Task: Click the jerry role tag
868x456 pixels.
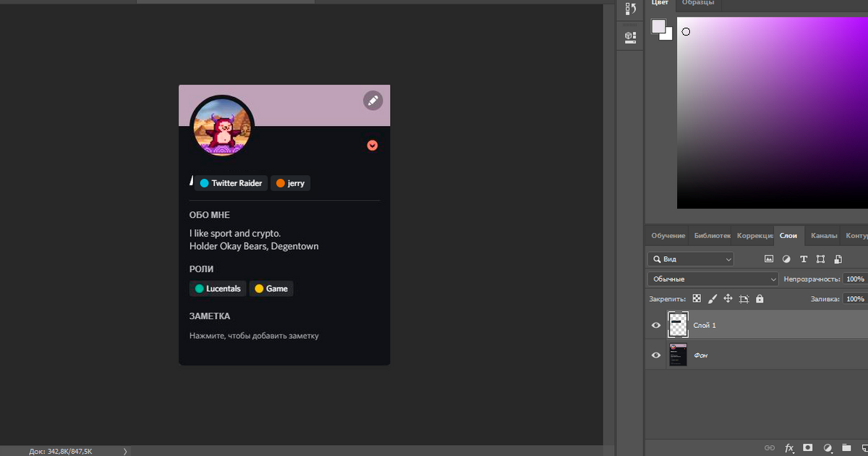Action: (290, 183)
